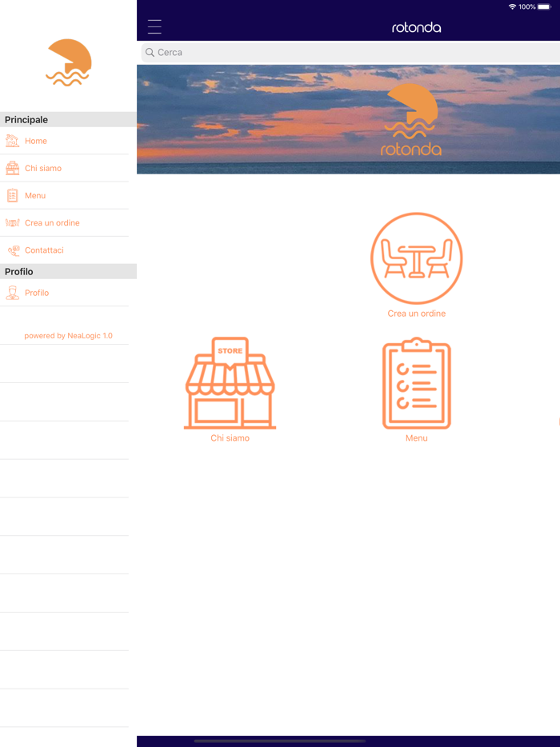Click the small clipboard icon in the sidebar

click(x=12, y=195)
